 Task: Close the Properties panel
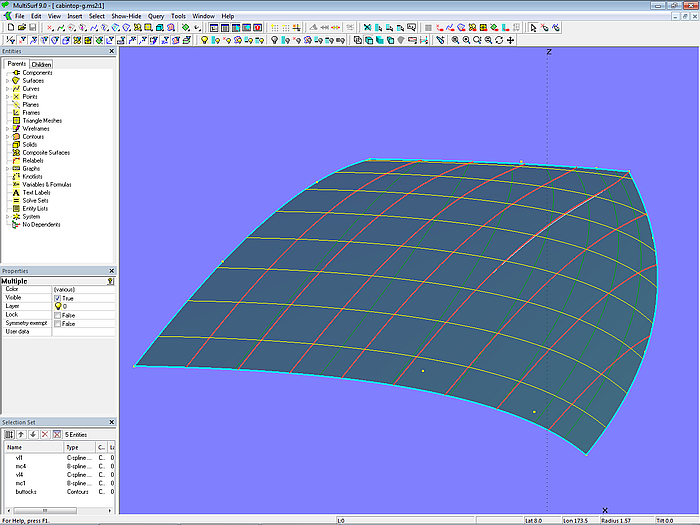[x=110, y=271]
